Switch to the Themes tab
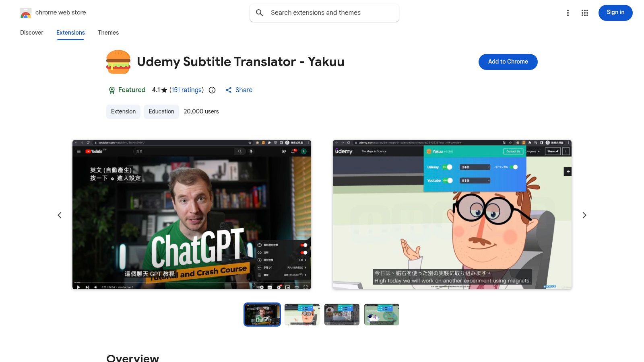 pos(108,33)
